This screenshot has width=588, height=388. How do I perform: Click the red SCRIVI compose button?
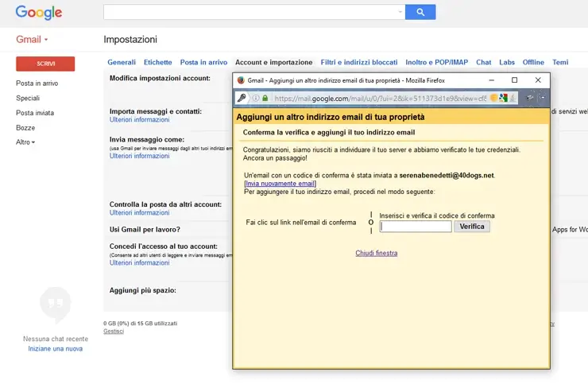[x=45, y=64]
